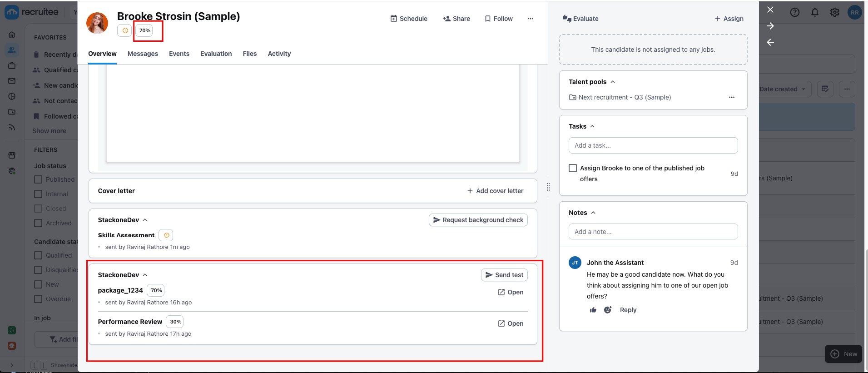Click Brooke Strosin's profile photo
868x373 pixels.
click(97, 23)
